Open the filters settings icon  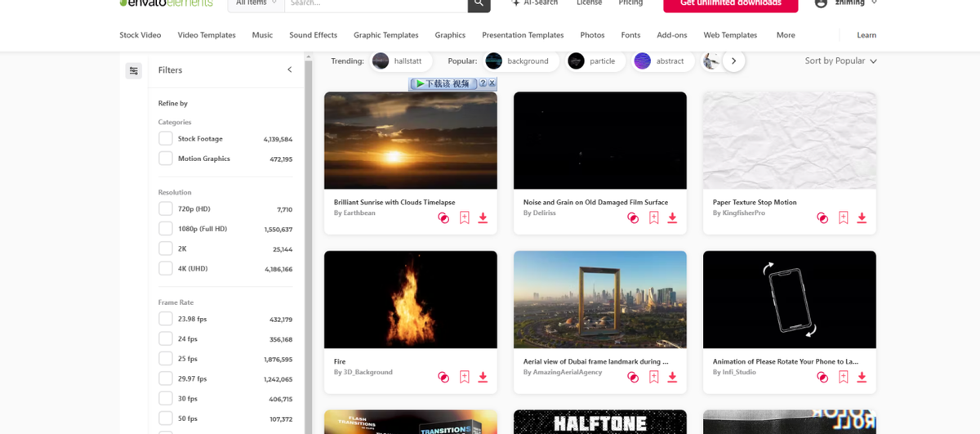(x=134, y=70)
